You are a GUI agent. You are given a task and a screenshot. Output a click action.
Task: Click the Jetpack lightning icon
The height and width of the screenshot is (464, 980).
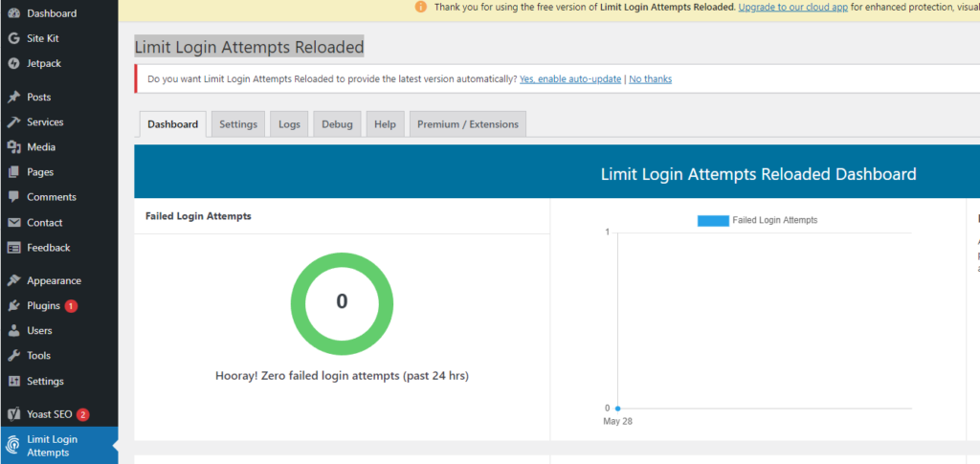pyautogui.click(x=13, y=63)
